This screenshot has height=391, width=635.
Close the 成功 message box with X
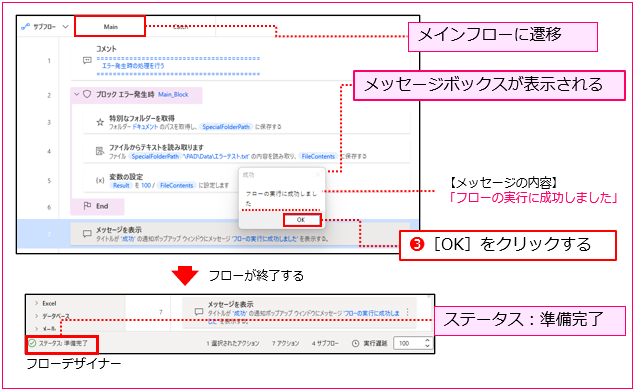tap(318, 175)
